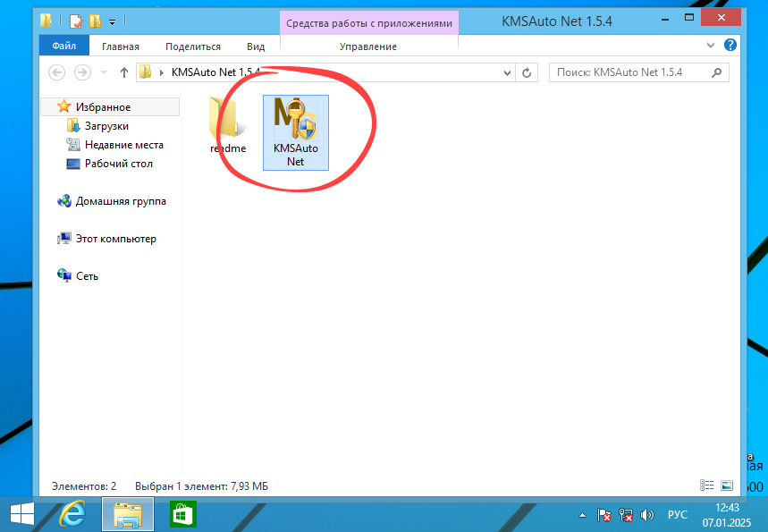The image size is (768, 532).
Task: Open volume control from the tray speaker icon
Action: (x=646, y=515)
